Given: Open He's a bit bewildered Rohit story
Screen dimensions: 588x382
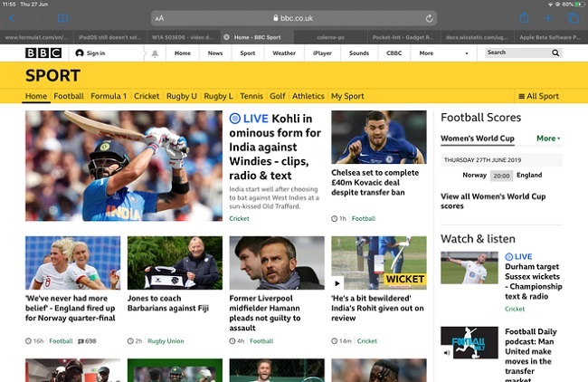Looking at the screenshot, I should point(377,308).
